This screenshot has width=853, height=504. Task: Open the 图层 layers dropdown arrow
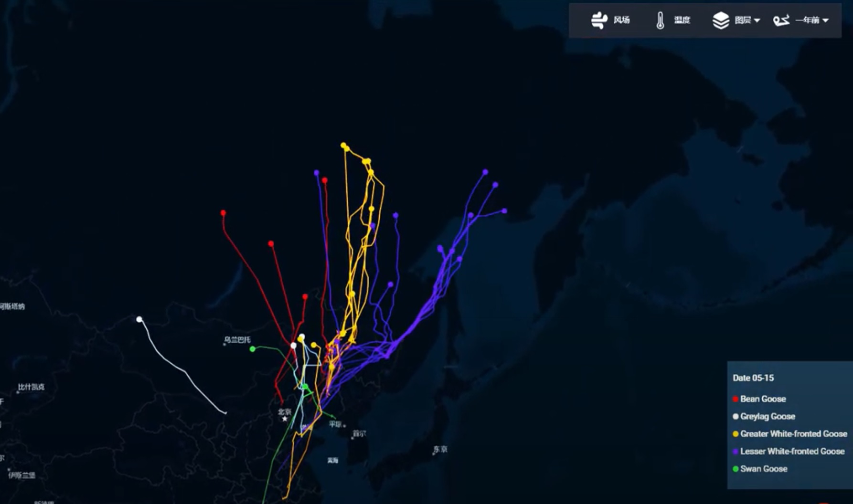point(757,21)
